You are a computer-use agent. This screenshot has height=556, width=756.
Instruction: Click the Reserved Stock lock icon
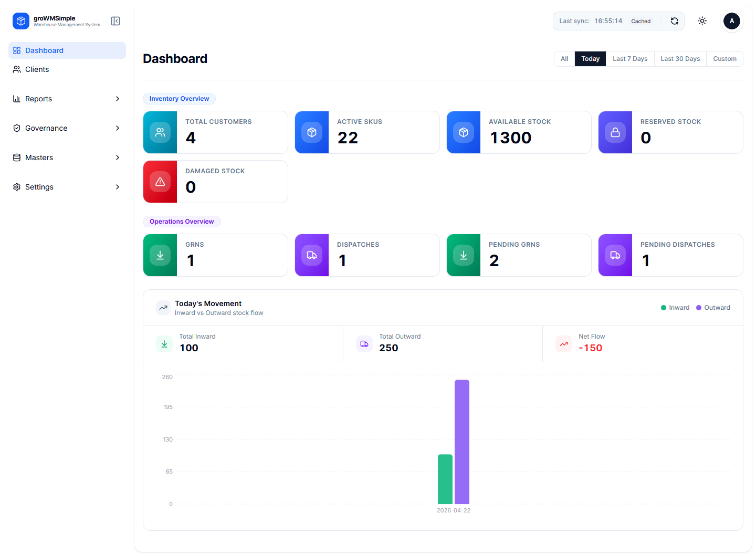pyautogui.click(x=615, y=132)
